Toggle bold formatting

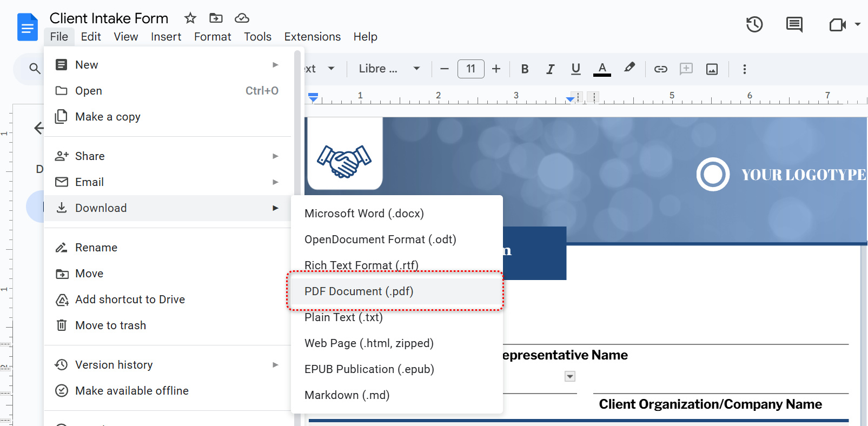(x=524, y=69)
